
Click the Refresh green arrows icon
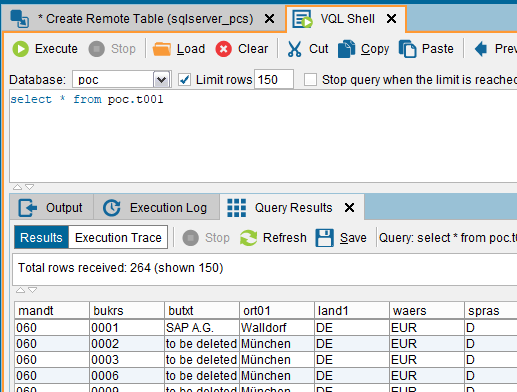[x=249, y=238]
